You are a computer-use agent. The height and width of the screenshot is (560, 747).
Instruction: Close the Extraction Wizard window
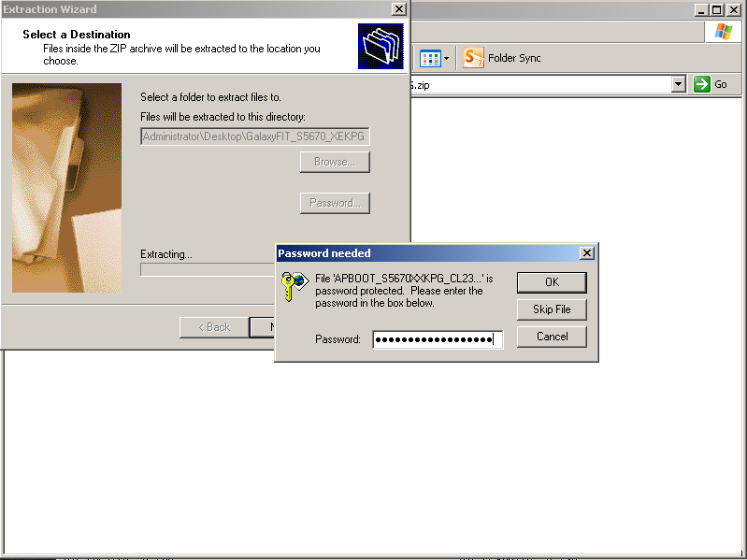pyautogui.click(x=399, y=9)
